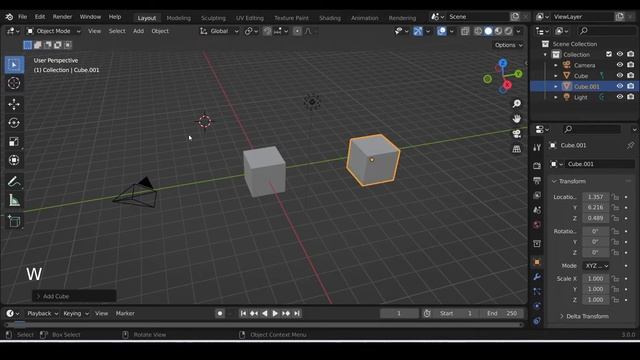Hide Camera in viewport via eye icon
The height and width of the screenshot is (360, 640).
point(620,65)
